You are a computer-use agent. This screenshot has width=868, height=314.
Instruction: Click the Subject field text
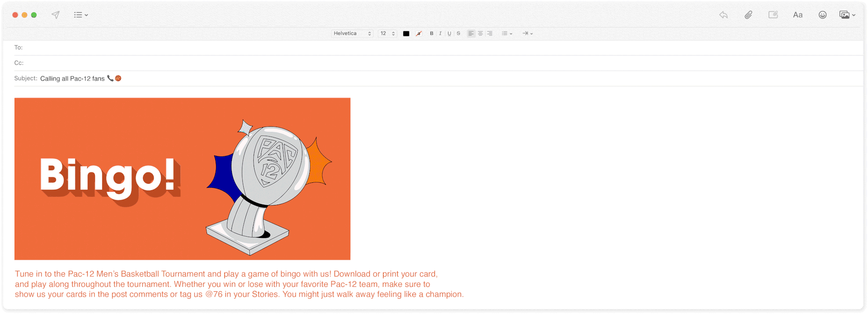[81, 78]
